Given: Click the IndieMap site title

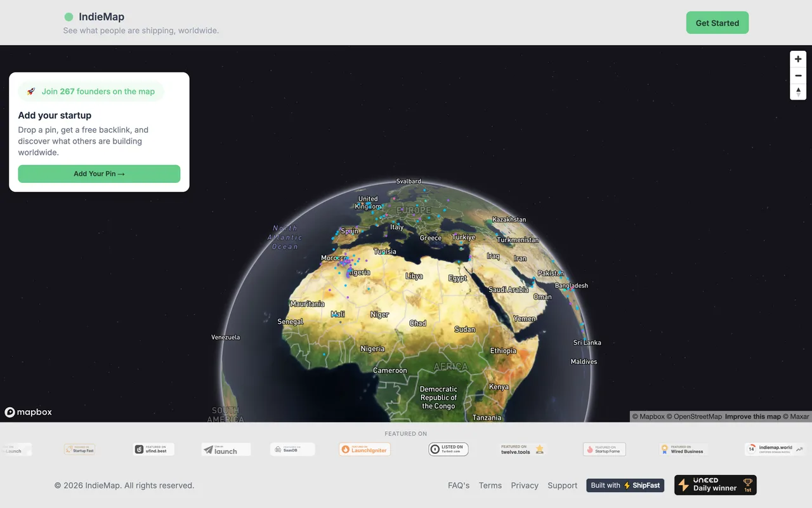Looking at the screenshot, I should 101,17.
